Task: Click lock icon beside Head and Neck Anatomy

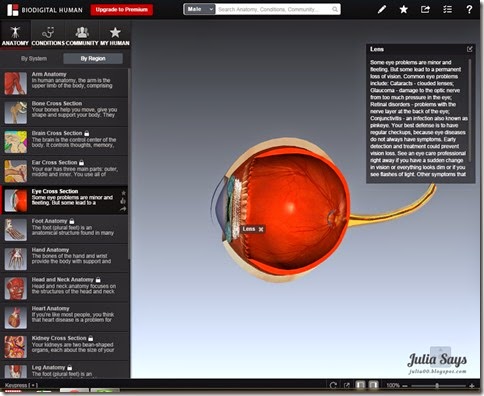Action: point(98,280)
